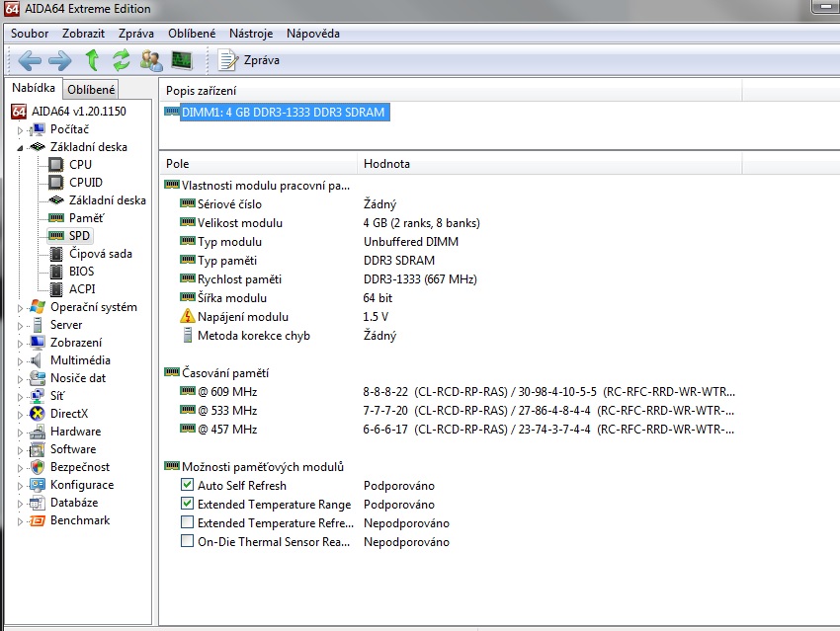Click the BIOS chip icon

point(56,272)
